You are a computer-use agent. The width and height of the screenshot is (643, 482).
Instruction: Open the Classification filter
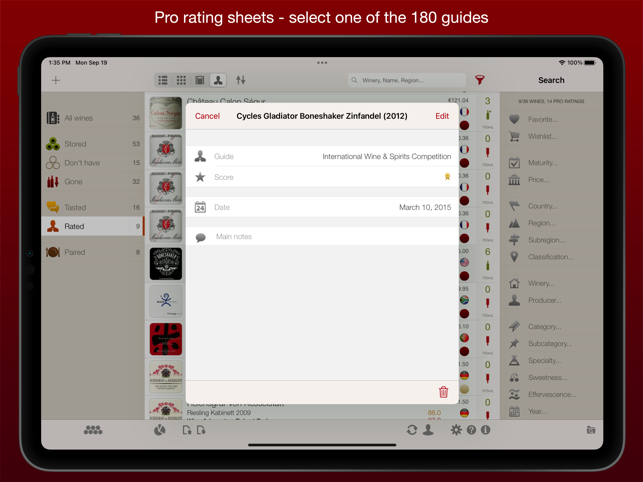click(551, 257)
